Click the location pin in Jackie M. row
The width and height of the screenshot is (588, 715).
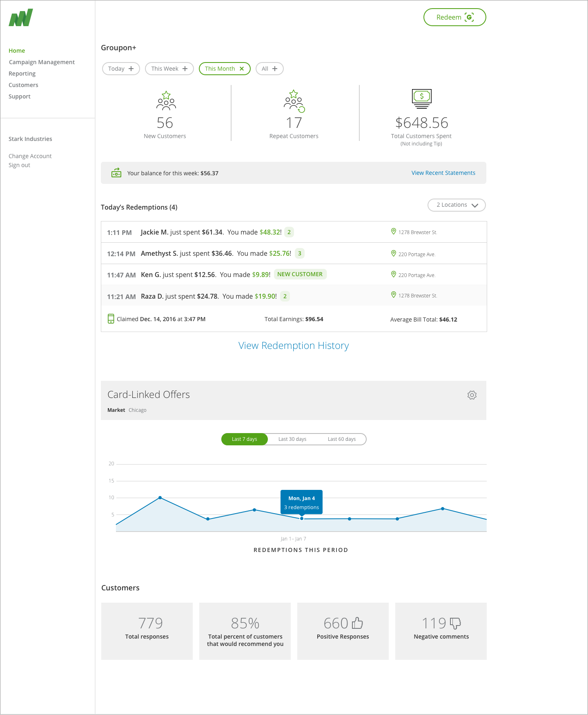coord(394,231)
